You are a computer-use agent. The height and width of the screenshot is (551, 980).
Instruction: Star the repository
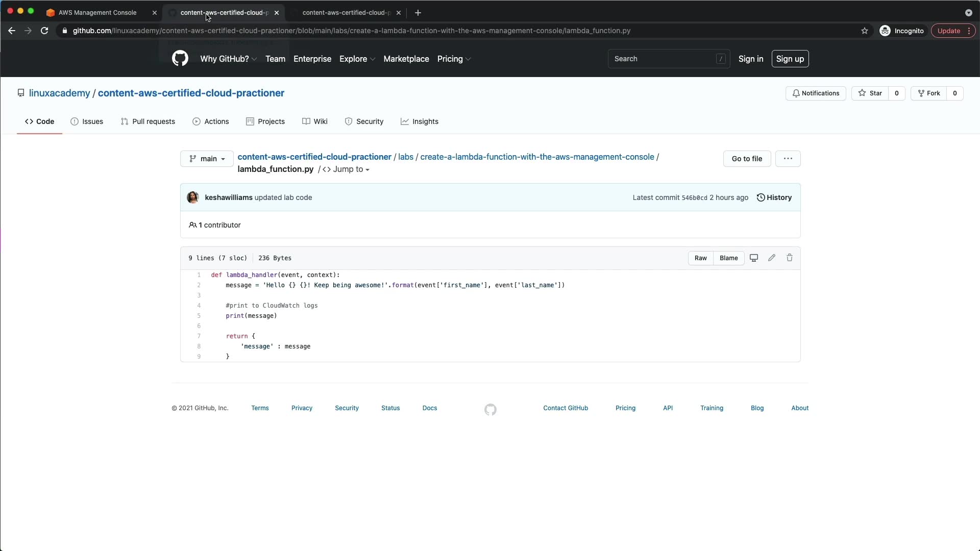click(x=870, y=93)
